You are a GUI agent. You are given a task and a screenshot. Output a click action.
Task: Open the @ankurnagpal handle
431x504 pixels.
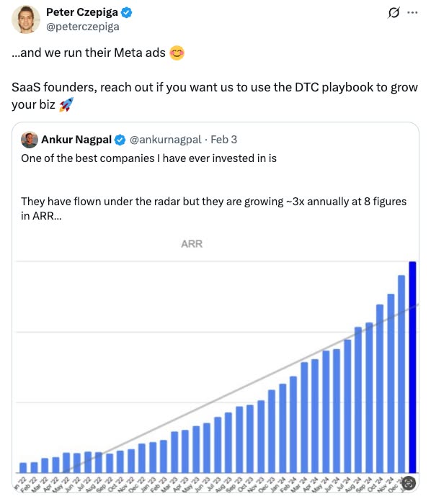(165, 140)
